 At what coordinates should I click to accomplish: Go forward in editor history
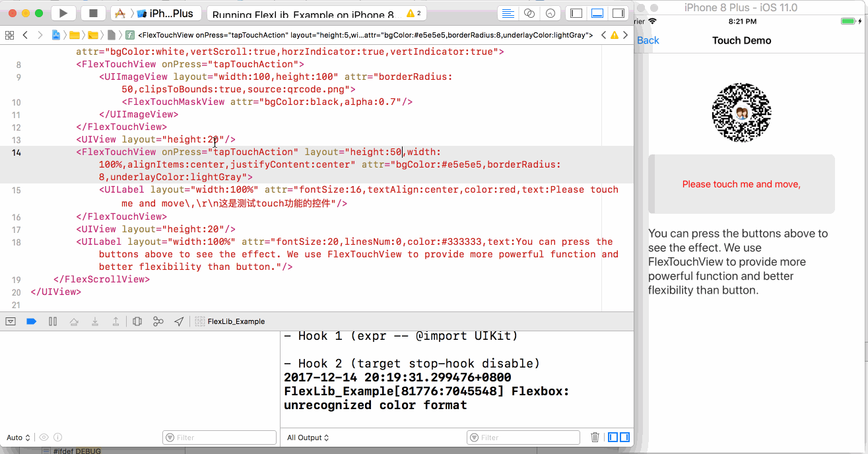click(40, 35)
